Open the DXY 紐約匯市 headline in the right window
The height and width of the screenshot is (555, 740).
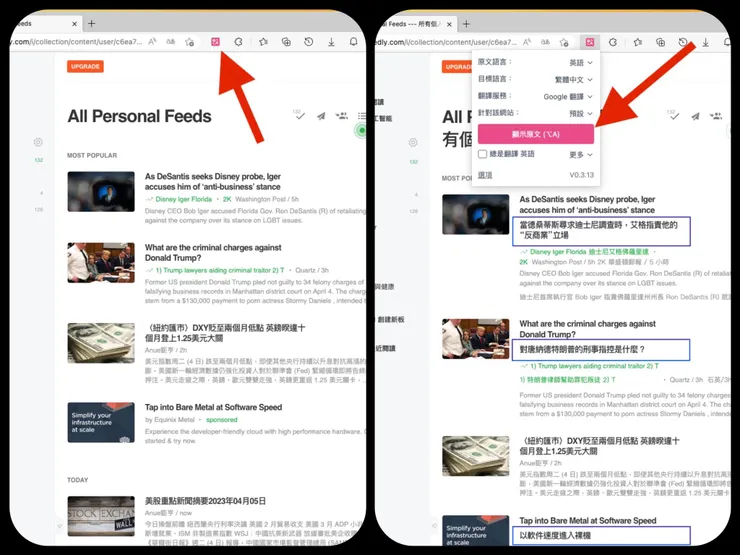tap(600, 446)
